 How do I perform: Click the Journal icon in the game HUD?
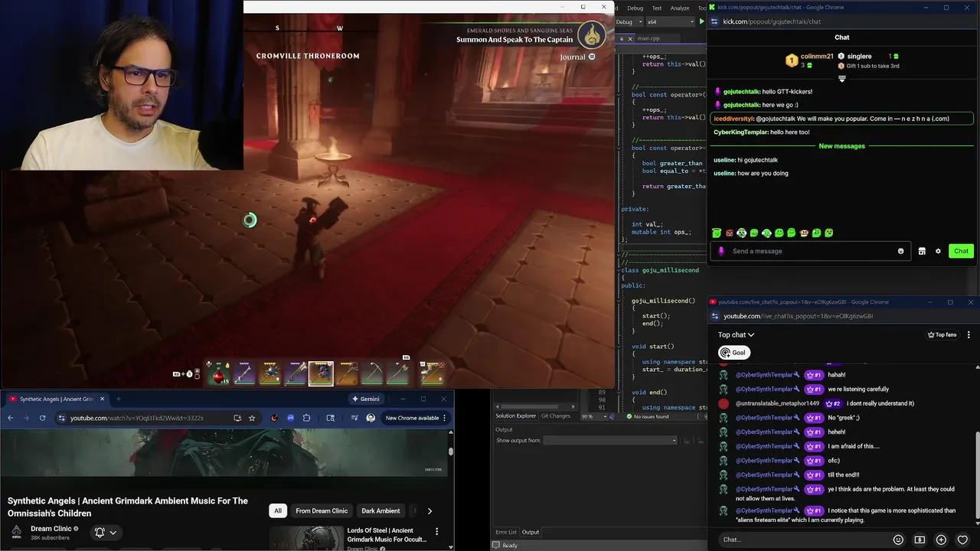(x=591, y=57)
